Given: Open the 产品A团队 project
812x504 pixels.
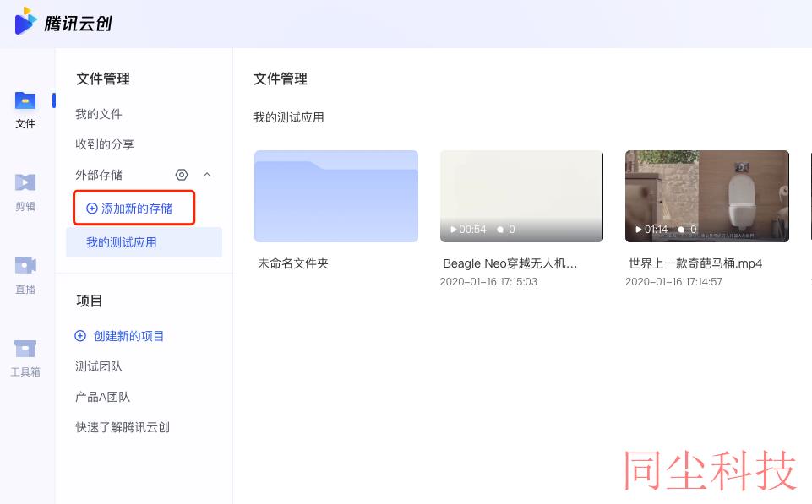Looking at the screenshot, I should (102, 397).
